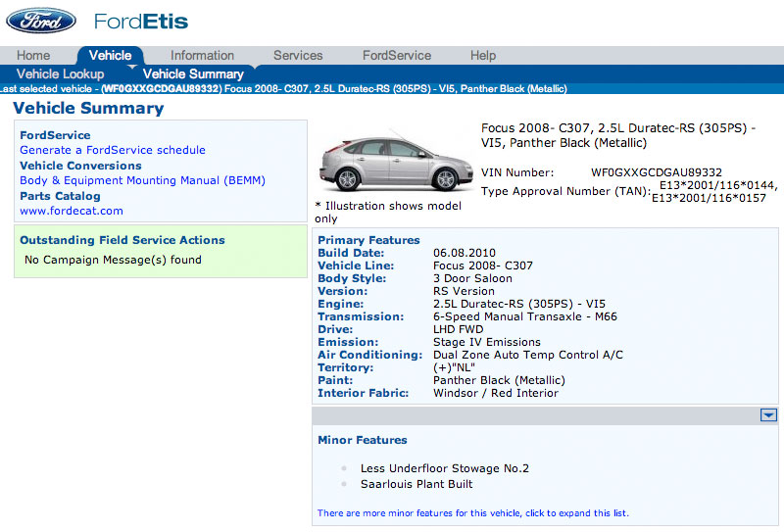The height and width of the screenshot is (532, 784).
Task: Click the Minor Features heading
Action: click(x=363, y=440)
